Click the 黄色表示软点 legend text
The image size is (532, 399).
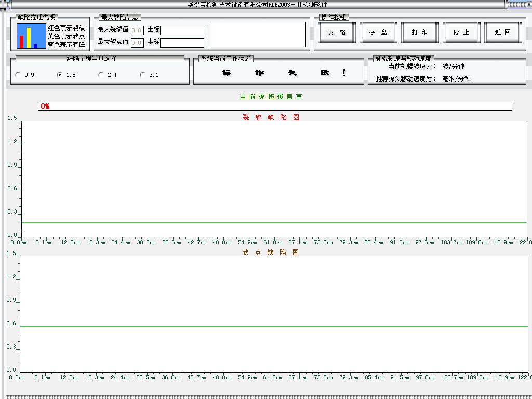pos(66,36)
